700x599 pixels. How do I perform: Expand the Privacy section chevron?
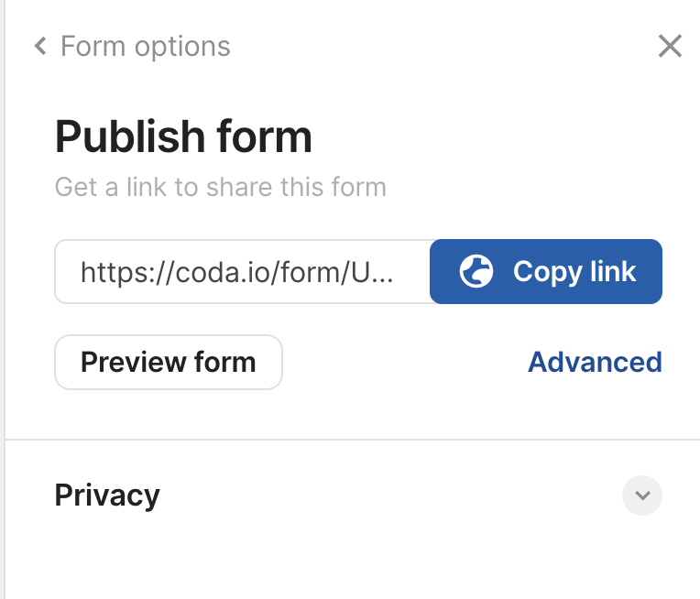642,496
